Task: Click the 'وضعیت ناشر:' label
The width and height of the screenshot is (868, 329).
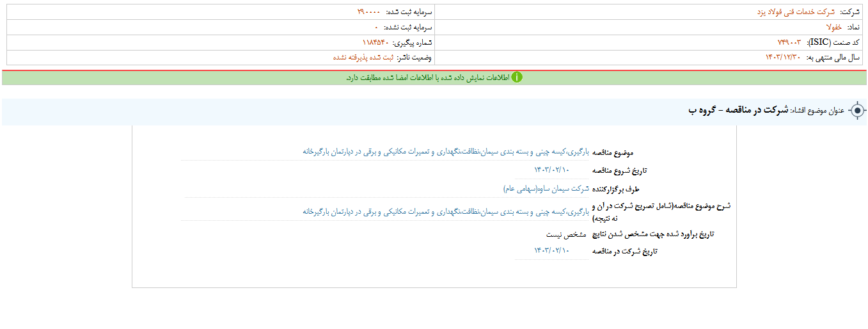Action: pos(414,58)
